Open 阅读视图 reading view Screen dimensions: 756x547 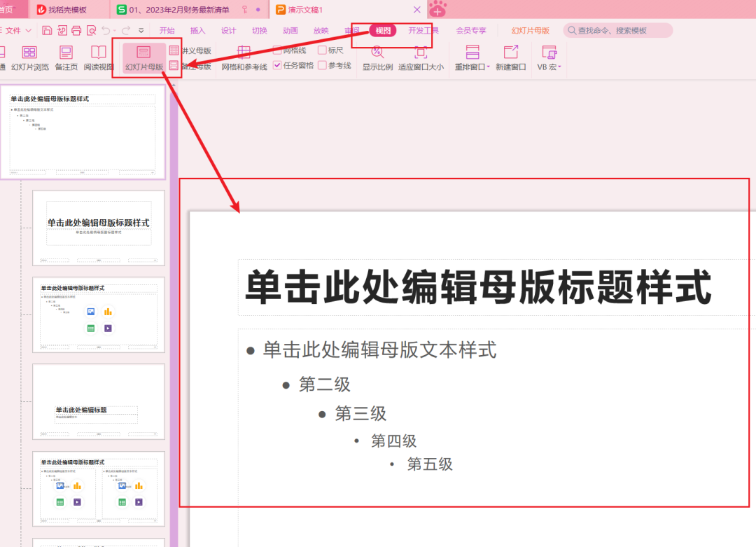(x=99, y=58)
